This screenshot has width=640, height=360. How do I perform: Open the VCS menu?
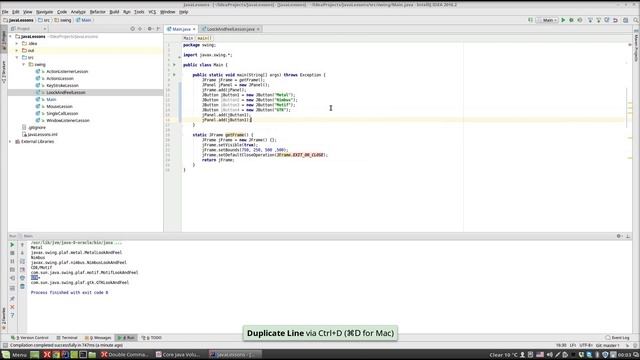pos(152,12)
